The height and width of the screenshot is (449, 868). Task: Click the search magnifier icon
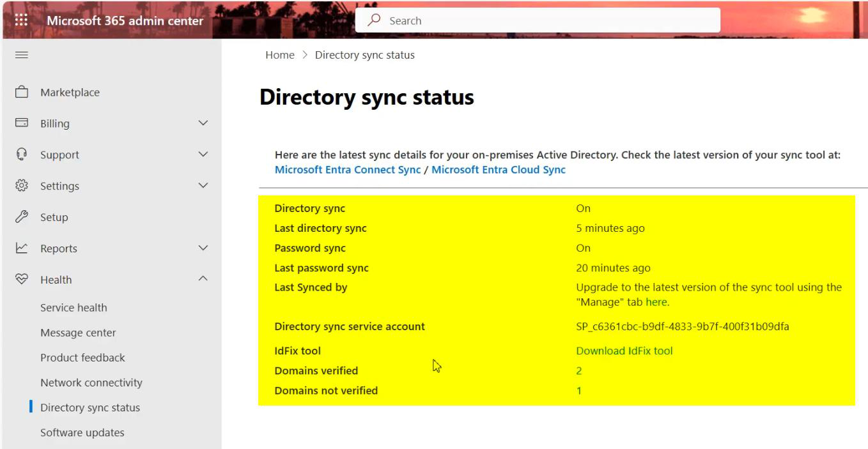tap(374, 20)
